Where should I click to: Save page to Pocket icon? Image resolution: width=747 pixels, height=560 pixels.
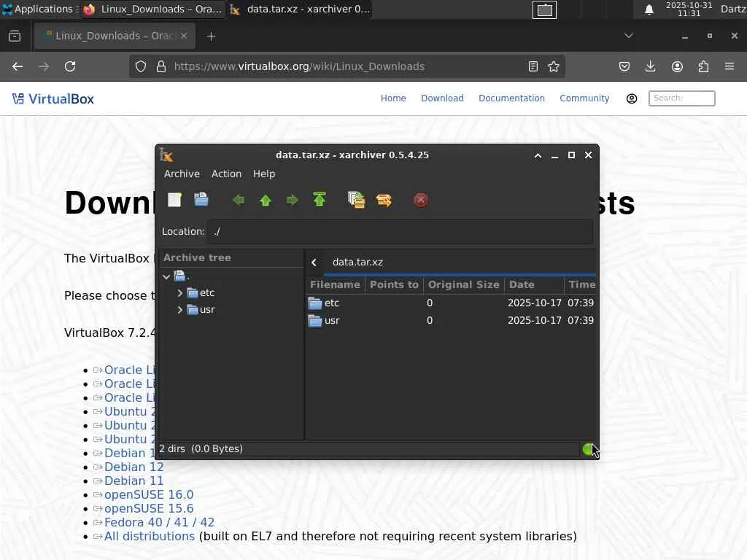click(624, 66)
